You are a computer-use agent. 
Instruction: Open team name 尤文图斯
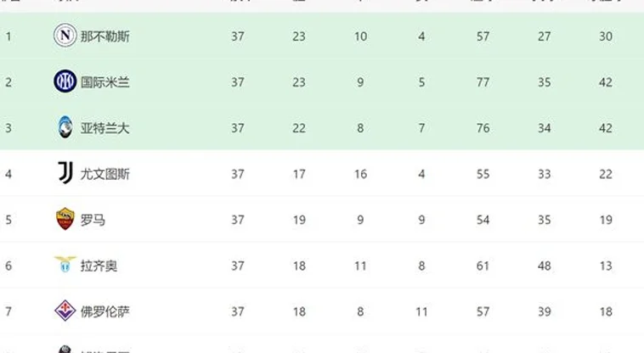point(105,174)
